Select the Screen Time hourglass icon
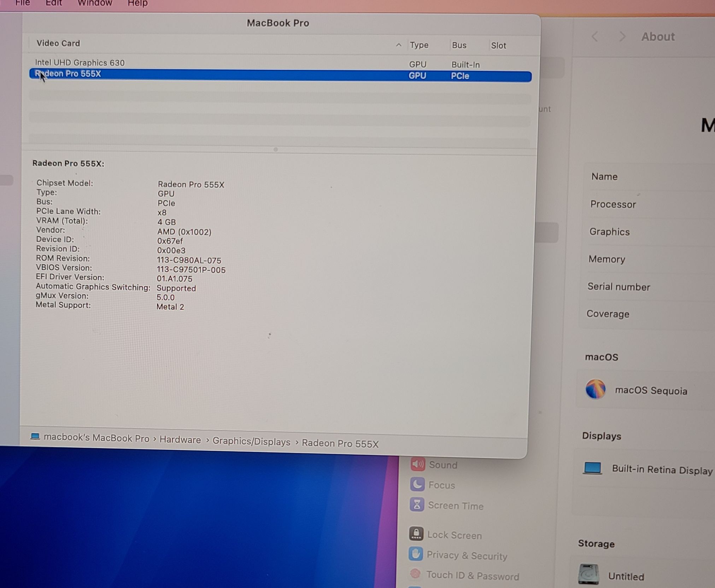The height and width of the screenshot is (588, 715). (417, 505)
